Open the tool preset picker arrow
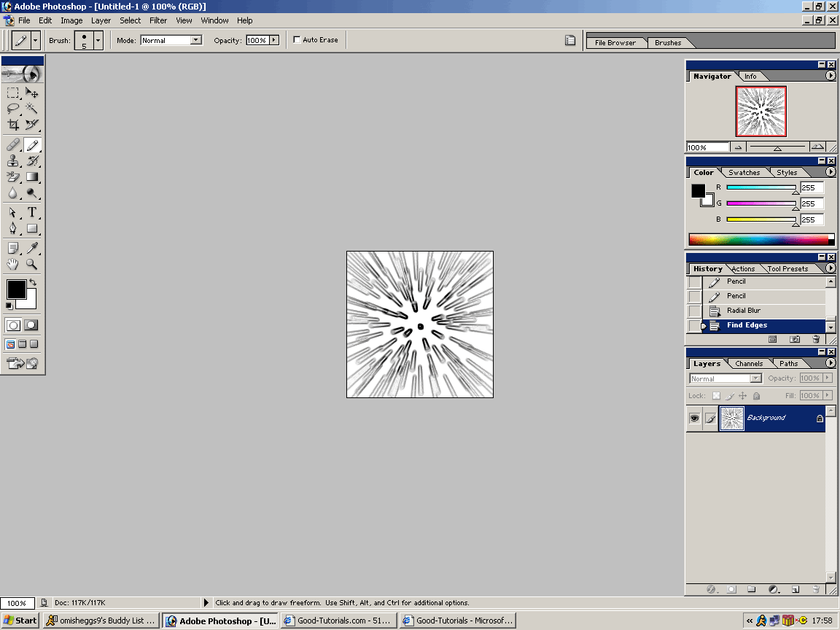This screenshot has width=840, height=630. [35, 40]
